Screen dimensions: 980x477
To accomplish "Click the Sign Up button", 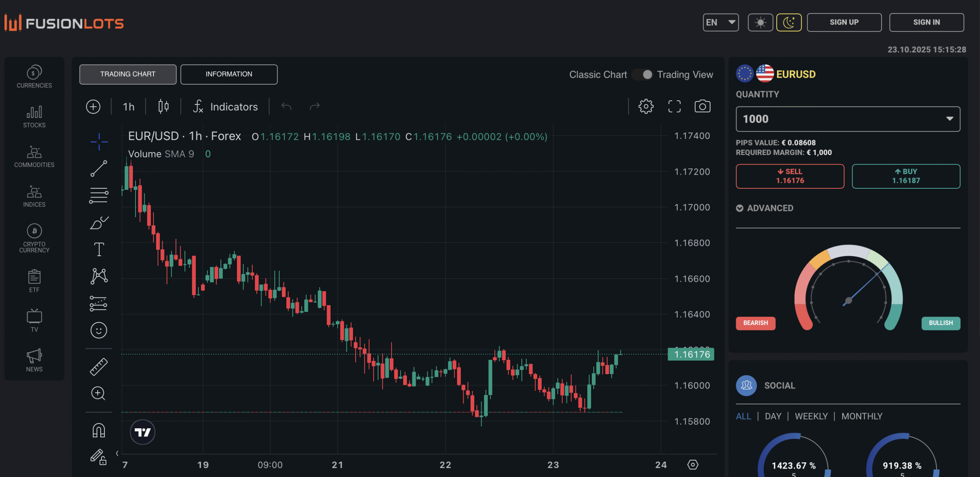I will pos(844,22).
